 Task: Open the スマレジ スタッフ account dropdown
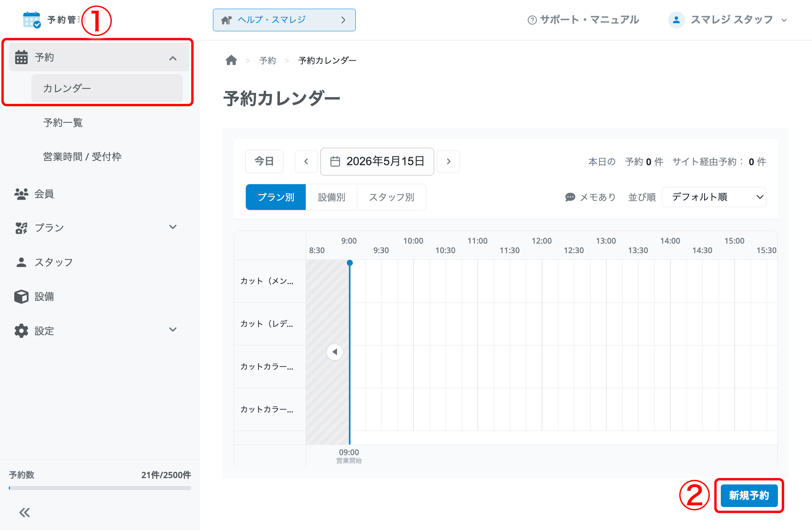coord(728,20)
